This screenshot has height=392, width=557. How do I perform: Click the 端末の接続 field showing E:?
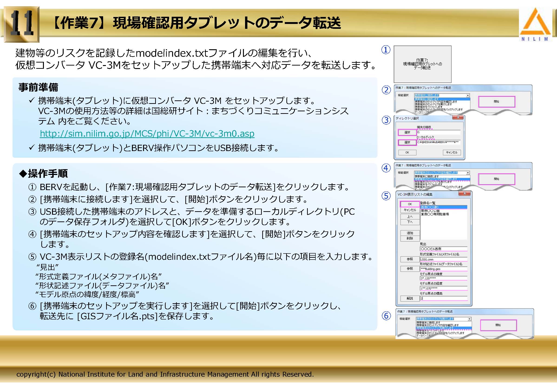[439, 132]
